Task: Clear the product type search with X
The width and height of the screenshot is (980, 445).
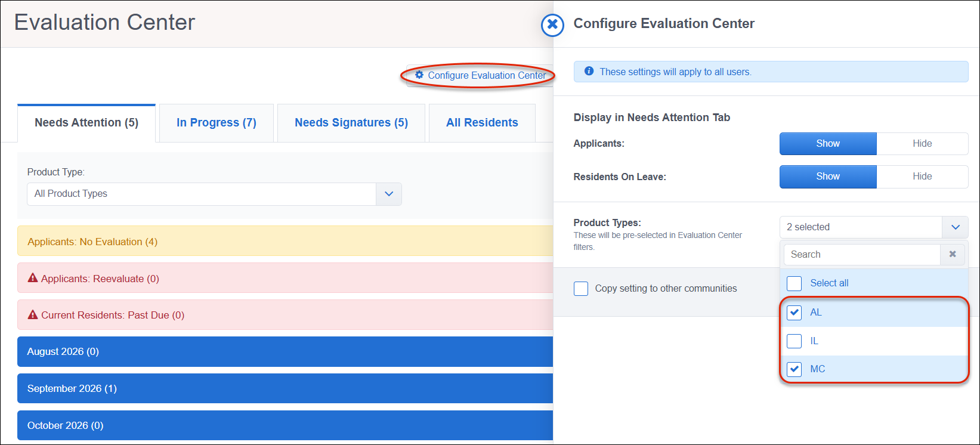Action: coord(953,254)
